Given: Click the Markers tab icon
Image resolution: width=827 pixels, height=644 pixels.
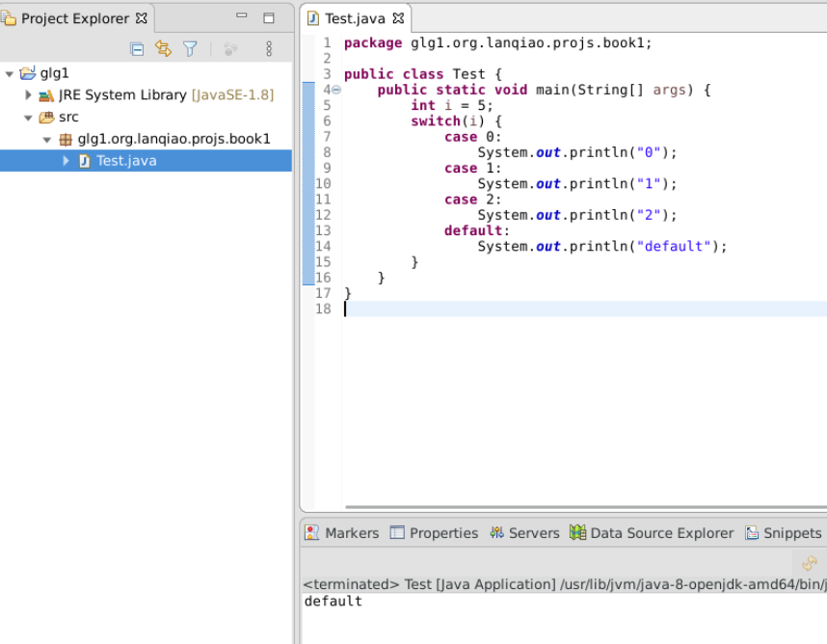Looking at the screenshot, I should tap(311, 533).
